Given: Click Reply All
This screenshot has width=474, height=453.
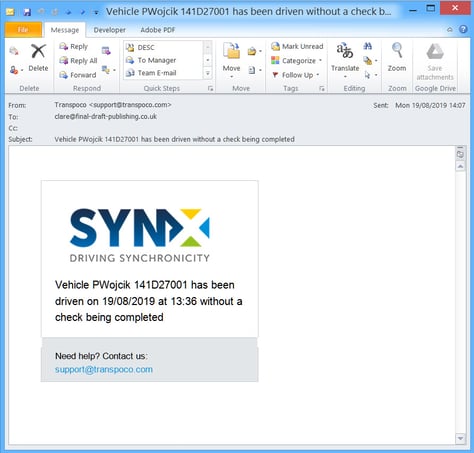Looking at the screenshot, I should 78,61.
